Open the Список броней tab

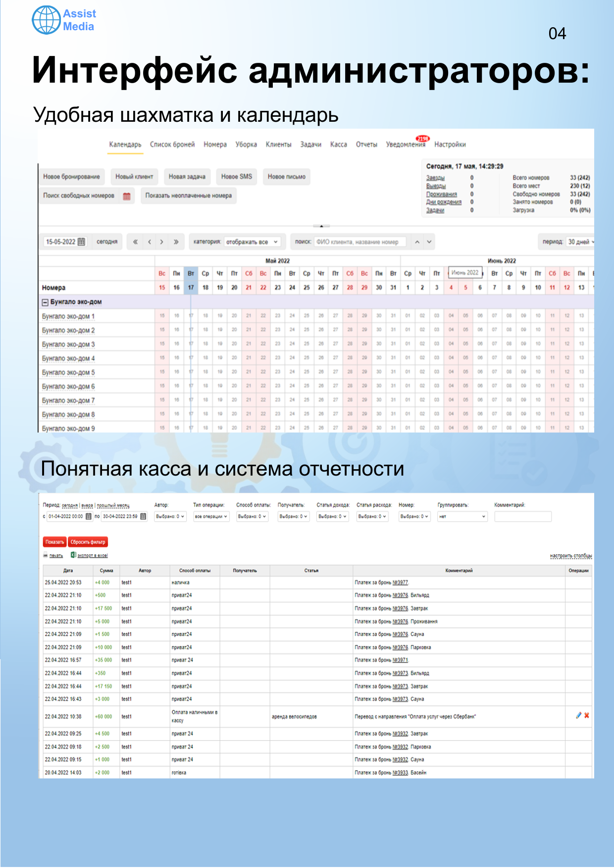172,145
